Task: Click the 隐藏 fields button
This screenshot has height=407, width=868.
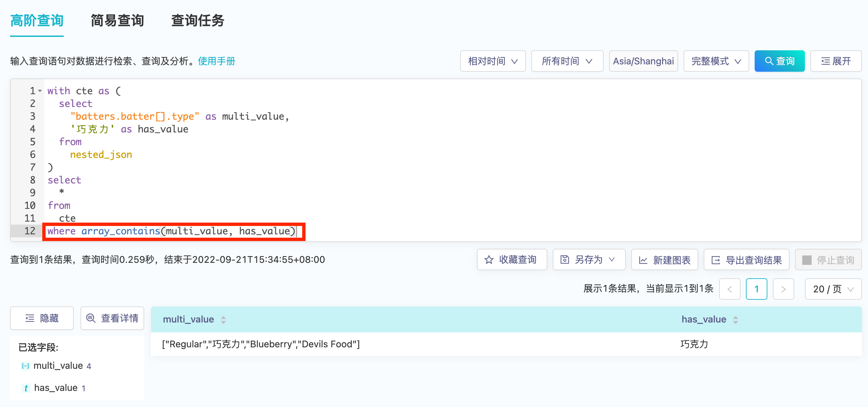Action: click(42, 318)
